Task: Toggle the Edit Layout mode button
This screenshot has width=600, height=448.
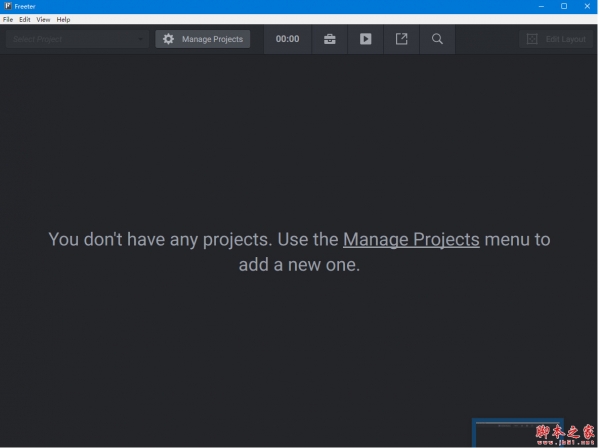Action: (556, 39)
